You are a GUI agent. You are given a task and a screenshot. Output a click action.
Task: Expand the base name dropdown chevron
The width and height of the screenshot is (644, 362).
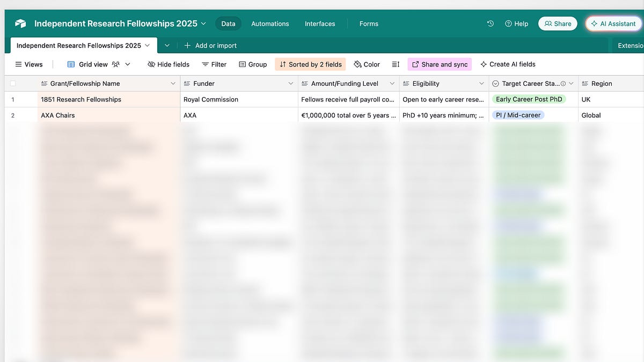pos(203,24)
